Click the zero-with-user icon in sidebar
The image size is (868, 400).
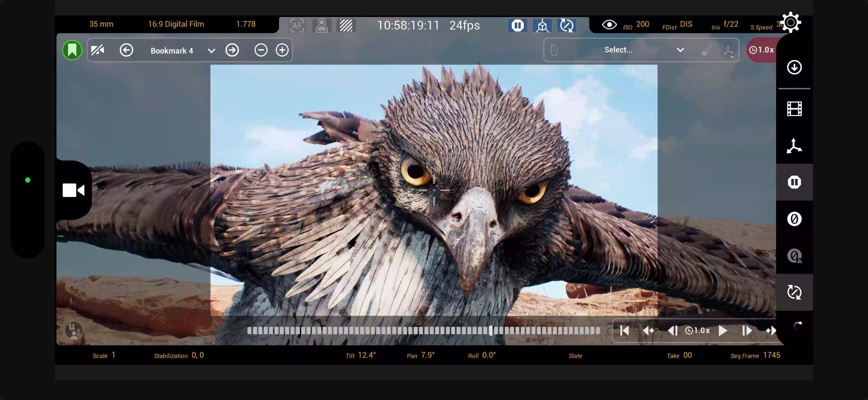pyautogui.click(x=794, y=256)
